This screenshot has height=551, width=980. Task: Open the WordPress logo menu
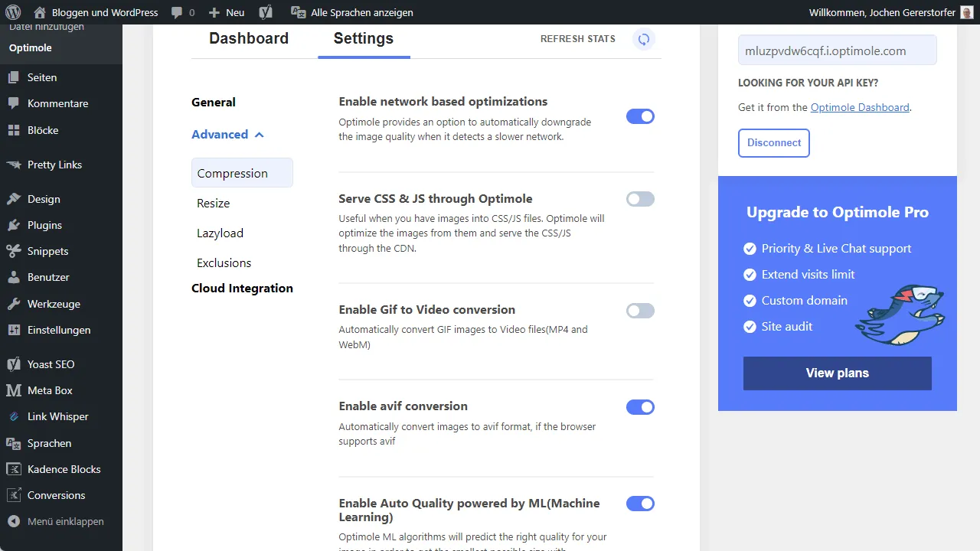pos(12,12)
